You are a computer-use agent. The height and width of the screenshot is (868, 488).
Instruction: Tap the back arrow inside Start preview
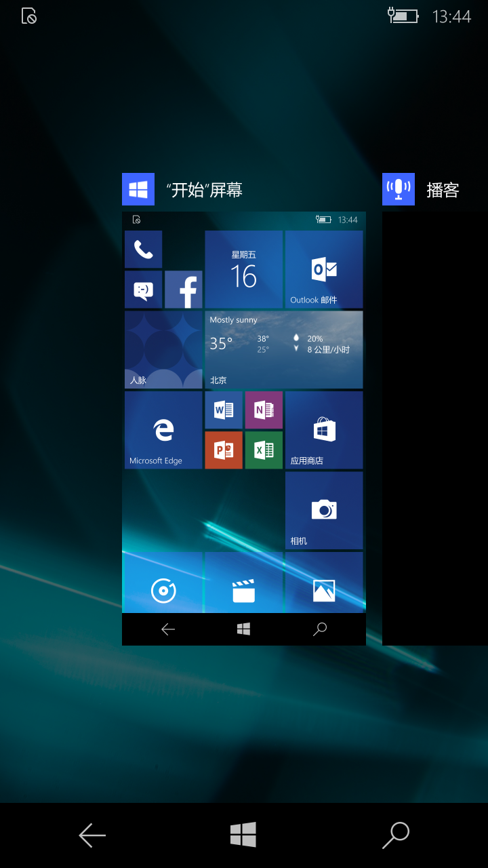coord(168,629)
